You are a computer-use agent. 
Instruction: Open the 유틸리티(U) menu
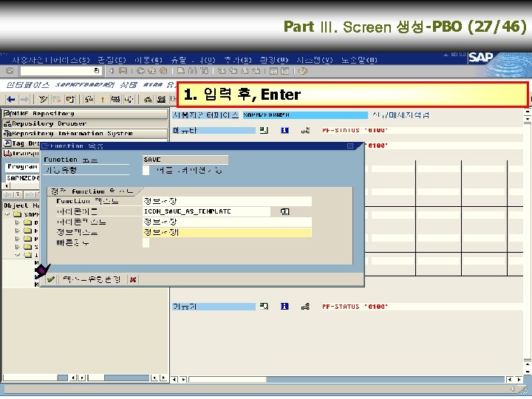coord(193,60)
